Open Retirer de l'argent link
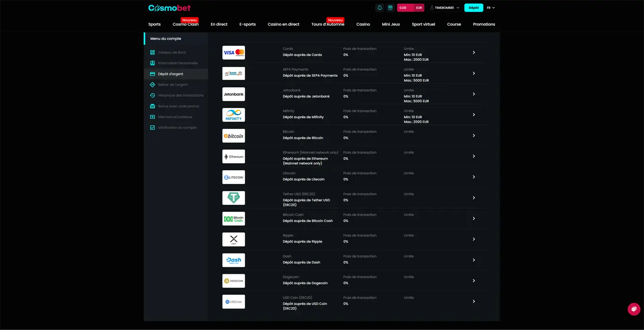 pos(173,85)
